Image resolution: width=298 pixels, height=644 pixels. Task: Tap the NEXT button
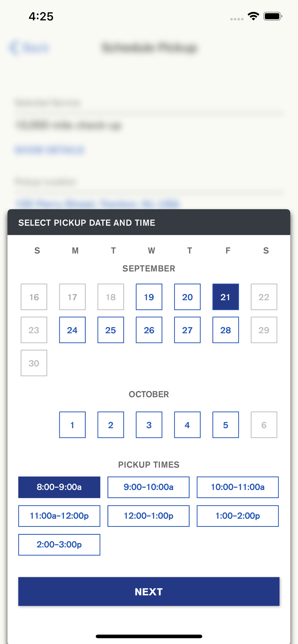coord(149,592)
